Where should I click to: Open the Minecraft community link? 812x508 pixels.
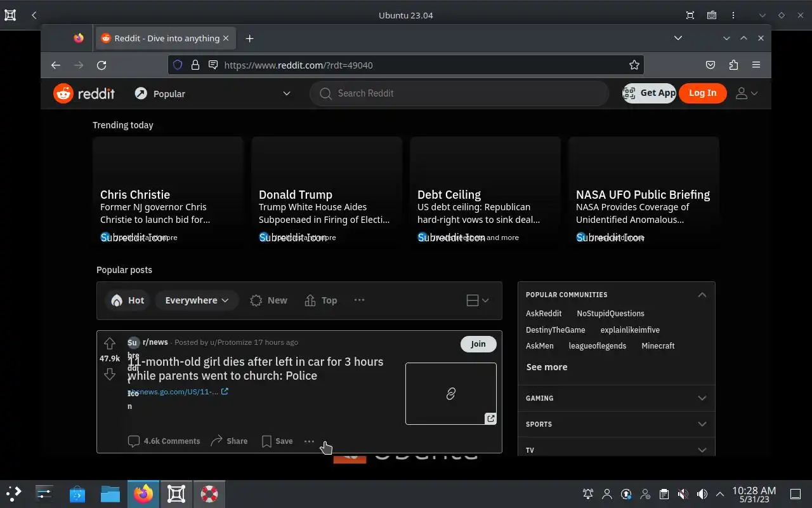coord(658,346)
